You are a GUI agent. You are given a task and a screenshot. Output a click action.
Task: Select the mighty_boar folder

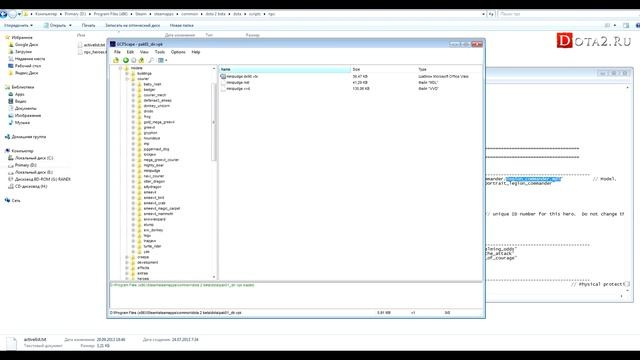tap(153, 165)
